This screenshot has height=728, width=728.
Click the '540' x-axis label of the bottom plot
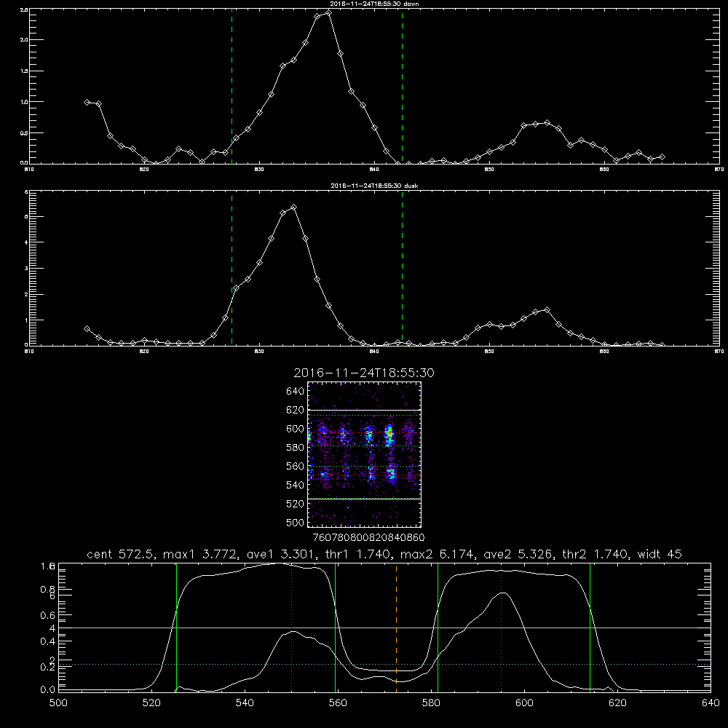click(245, 703)
